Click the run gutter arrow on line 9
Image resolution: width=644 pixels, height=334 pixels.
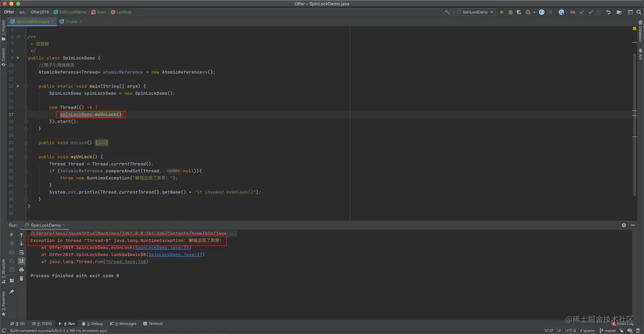18,58
